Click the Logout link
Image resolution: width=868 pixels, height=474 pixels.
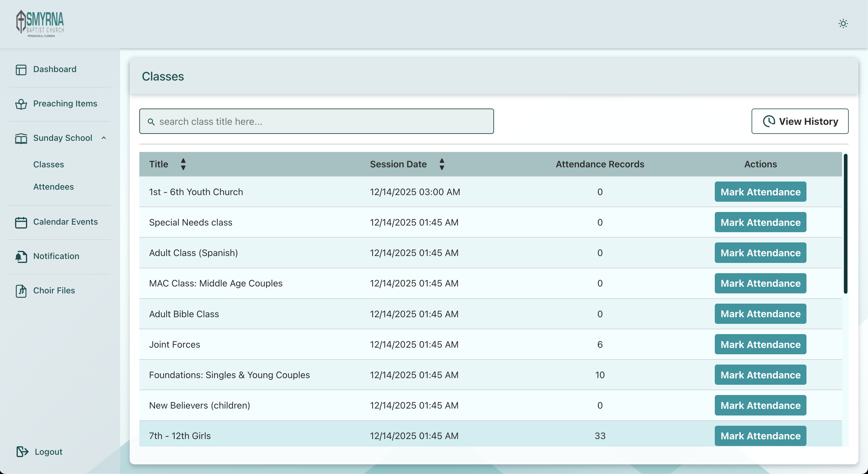(x=49, y=452)
